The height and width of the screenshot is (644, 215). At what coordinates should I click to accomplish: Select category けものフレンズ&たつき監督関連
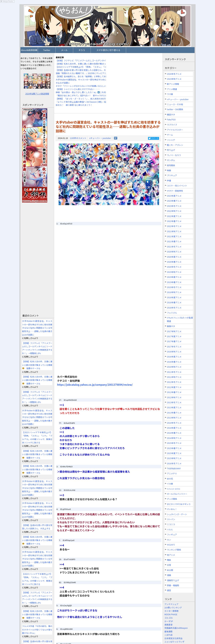[x=180, y=319]
